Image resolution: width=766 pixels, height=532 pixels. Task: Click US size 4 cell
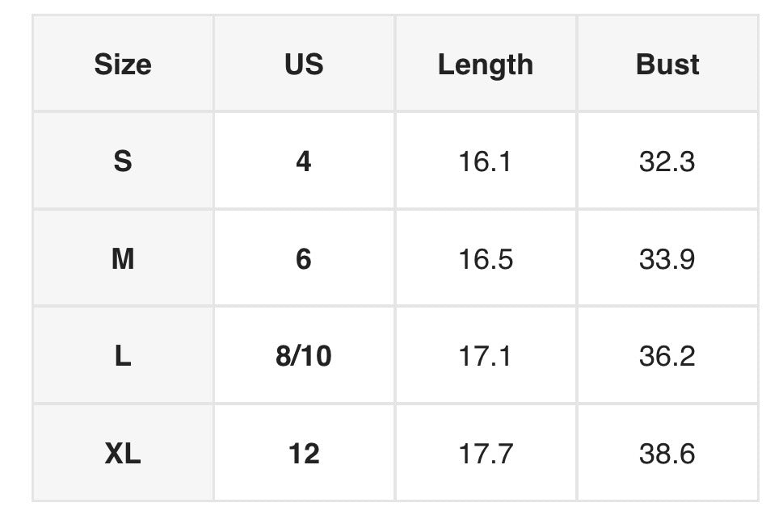(x=304, y=161)
